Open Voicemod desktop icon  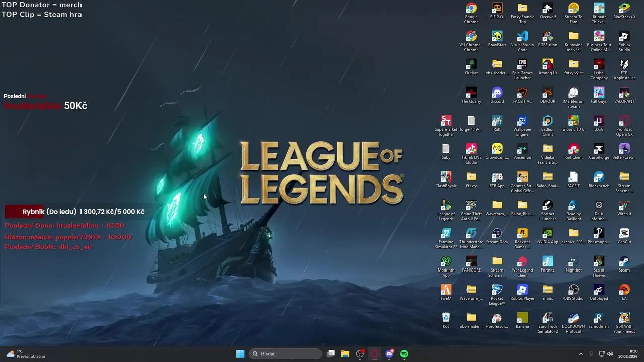[x=522, y=152]
